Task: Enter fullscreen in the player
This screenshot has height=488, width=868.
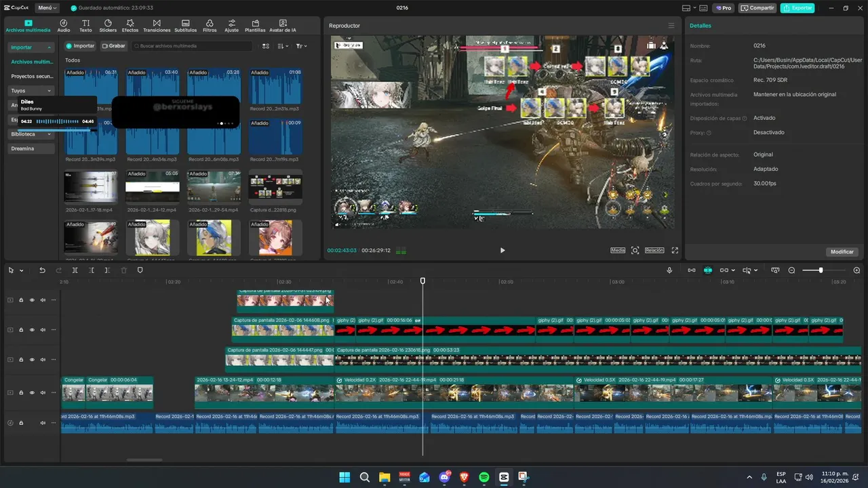Action: point(675,250)
